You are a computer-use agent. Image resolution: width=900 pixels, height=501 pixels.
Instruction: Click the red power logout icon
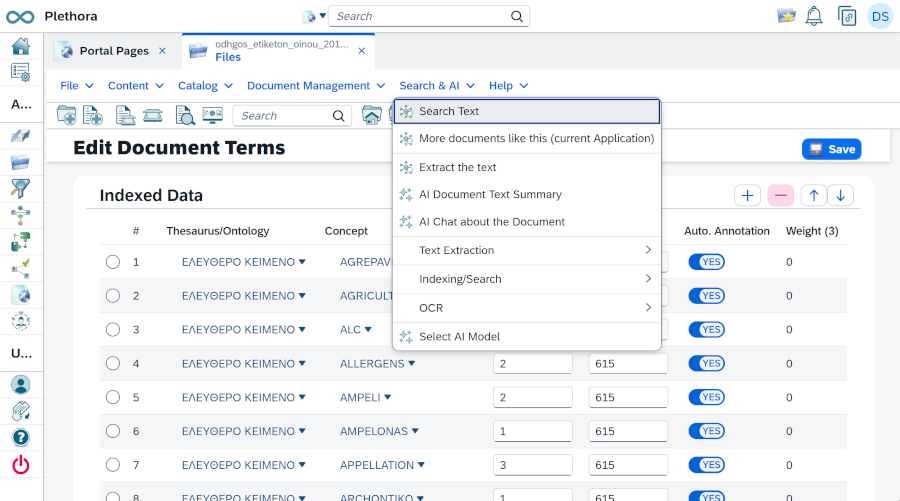(x=21, y=464)
